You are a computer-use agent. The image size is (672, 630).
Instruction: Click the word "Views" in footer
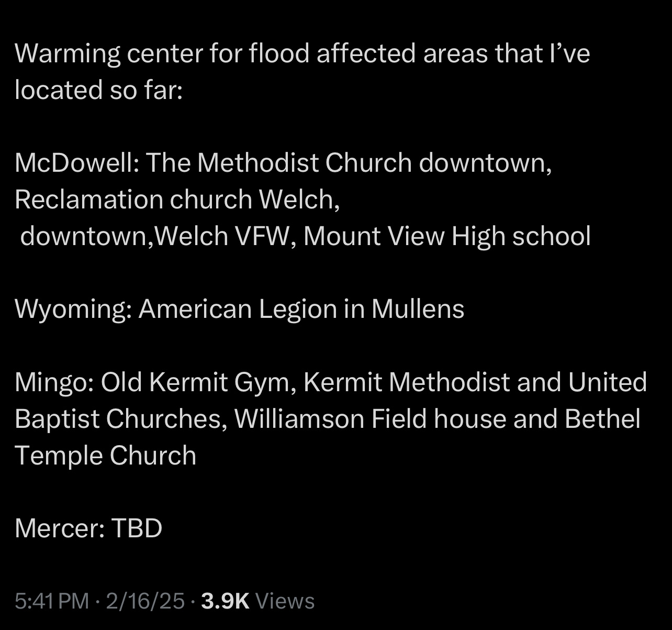point(285,601)
